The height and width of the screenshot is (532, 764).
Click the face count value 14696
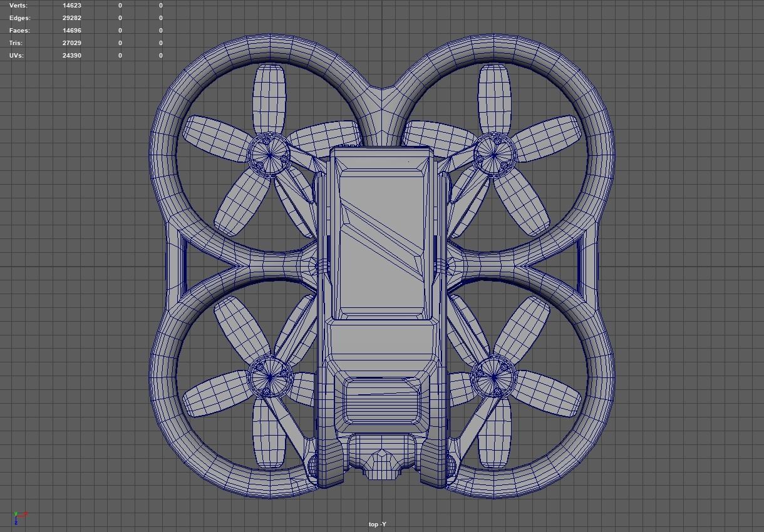(x=72, y=30)
